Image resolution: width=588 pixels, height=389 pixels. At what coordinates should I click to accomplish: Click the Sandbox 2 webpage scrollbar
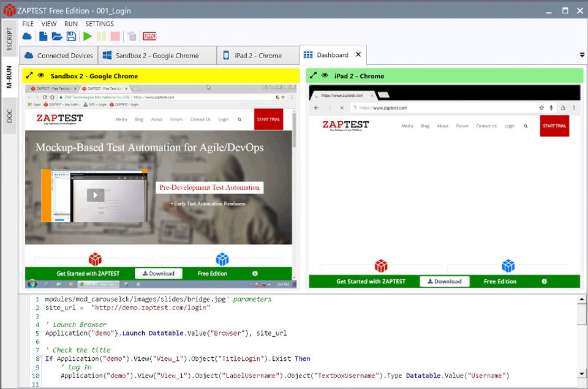tap(295, 130)
